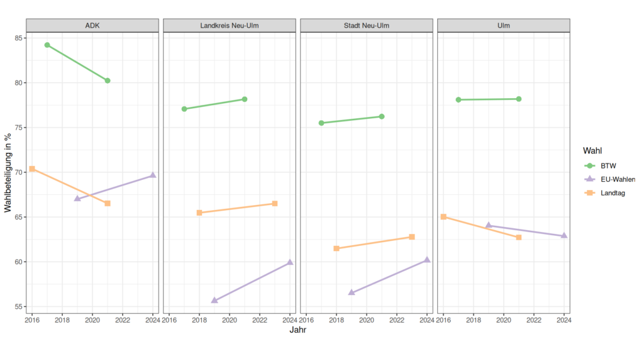Select the 2024 EU-Wahlen triangle in ADK panel
Viewport: 644px width, 339px height.
[153, 175]
